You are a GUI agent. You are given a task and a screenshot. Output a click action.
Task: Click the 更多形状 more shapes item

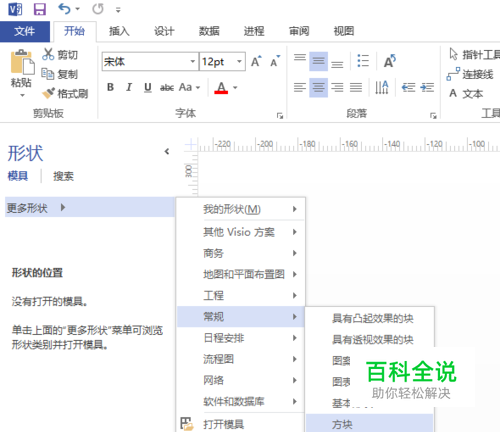point(90,208)
